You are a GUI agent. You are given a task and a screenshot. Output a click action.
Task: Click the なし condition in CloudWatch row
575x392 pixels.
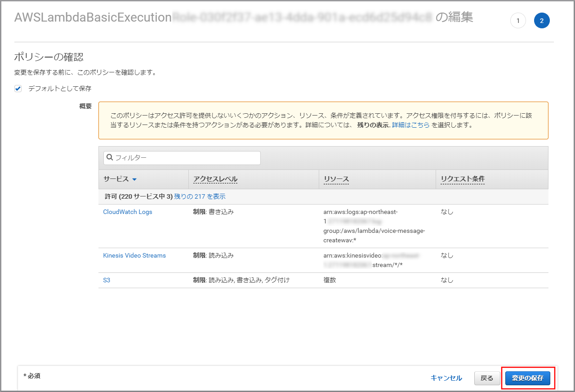(447, 212)
